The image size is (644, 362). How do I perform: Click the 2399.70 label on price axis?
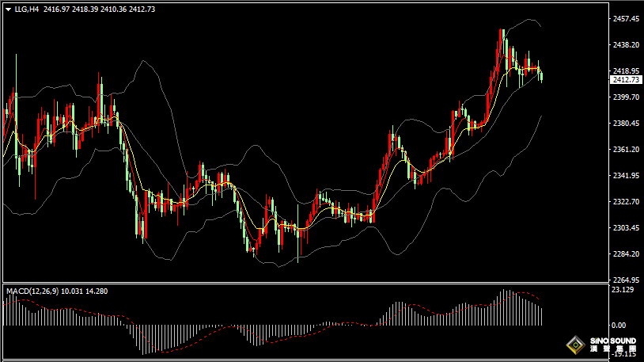click(626, 97)
